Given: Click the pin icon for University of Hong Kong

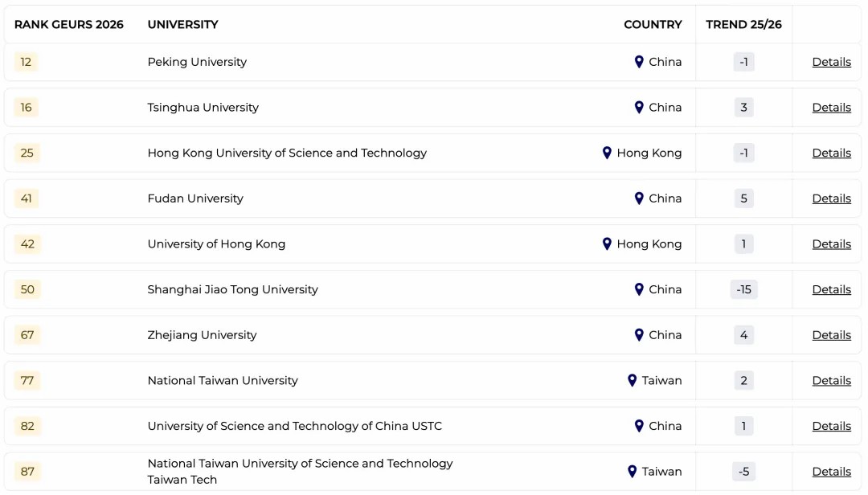Looking at the screenshot, I should (607, 244).
